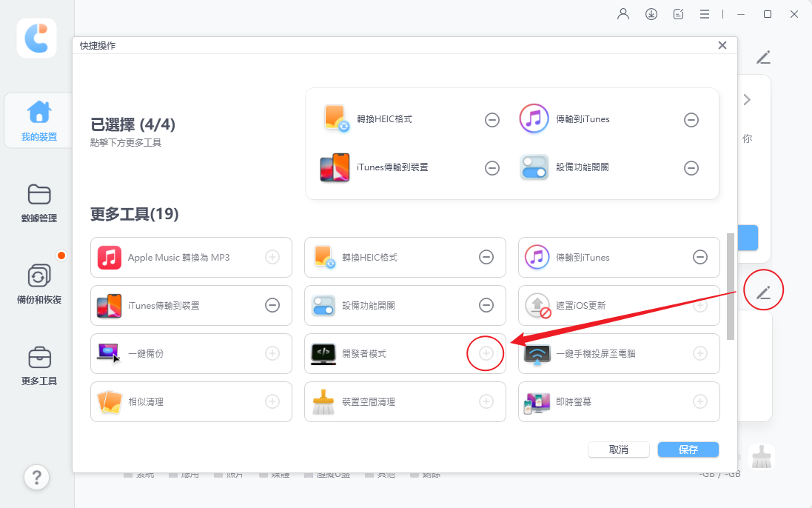Add the 開發者模式 tool

pyautogui.click(x=486, y=353)
